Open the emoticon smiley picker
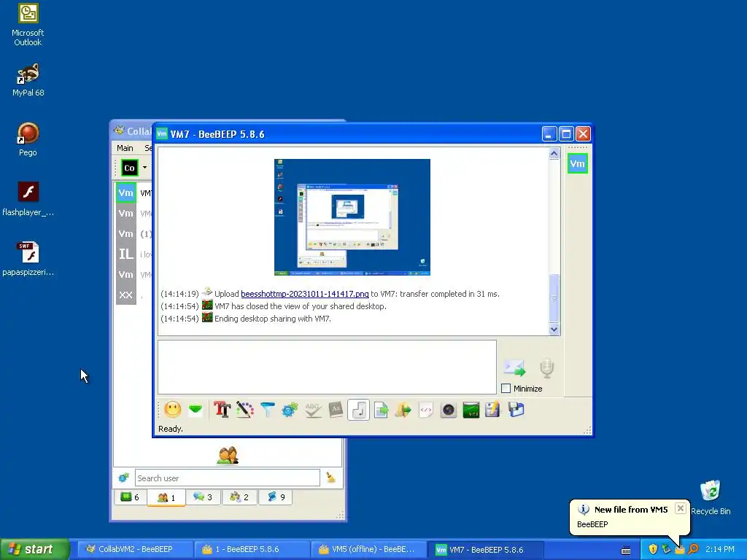747x560 pixels. [172, 410]
